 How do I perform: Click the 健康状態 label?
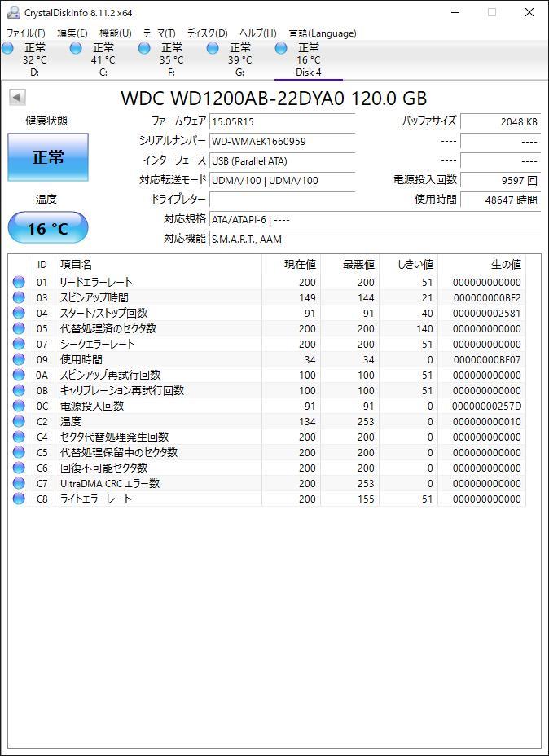coord(46,121)
